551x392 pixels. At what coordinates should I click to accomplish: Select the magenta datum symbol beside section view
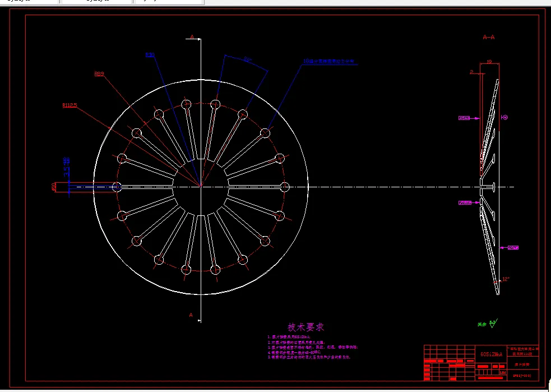504,117
